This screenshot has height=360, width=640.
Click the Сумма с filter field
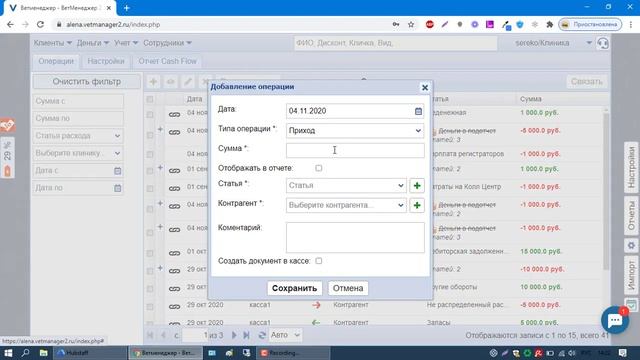[x=78, y=101]
